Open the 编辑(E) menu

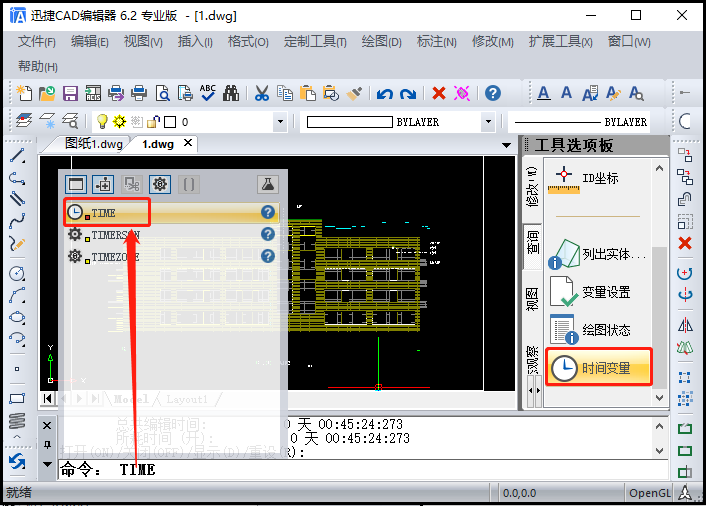(x=89, y=42)
